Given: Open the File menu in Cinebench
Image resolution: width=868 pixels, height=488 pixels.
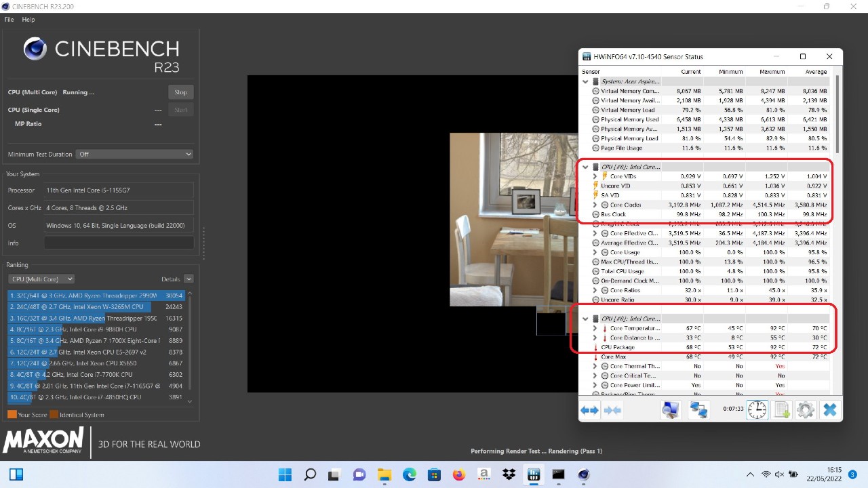Looking at the screenshot, I should click(9, 20).
